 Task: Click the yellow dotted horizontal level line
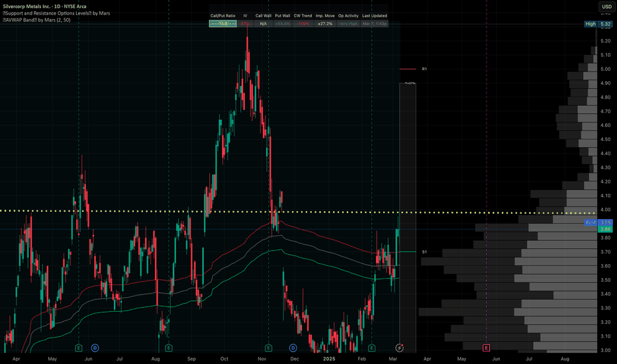299,212
